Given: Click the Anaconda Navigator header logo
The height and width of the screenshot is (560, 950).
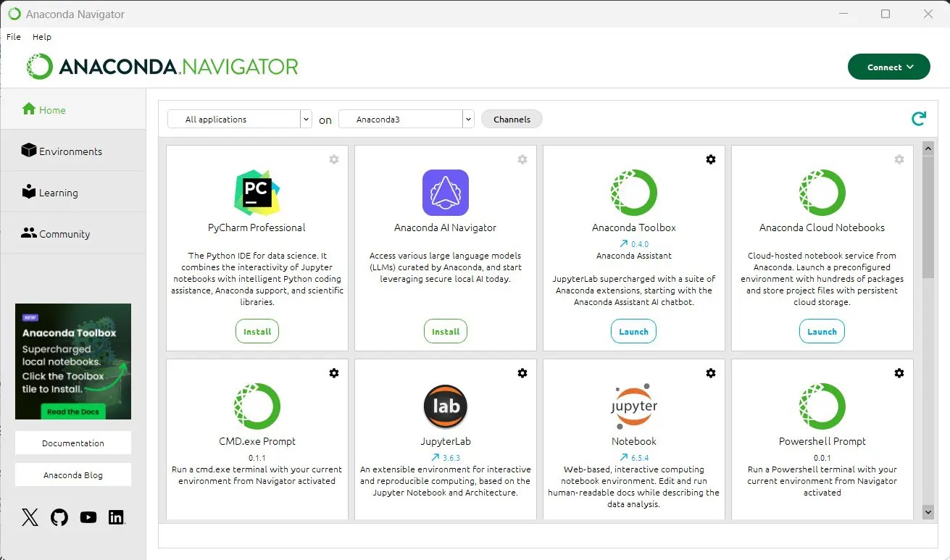Looking at the screenshot, I should click(162, 67).
